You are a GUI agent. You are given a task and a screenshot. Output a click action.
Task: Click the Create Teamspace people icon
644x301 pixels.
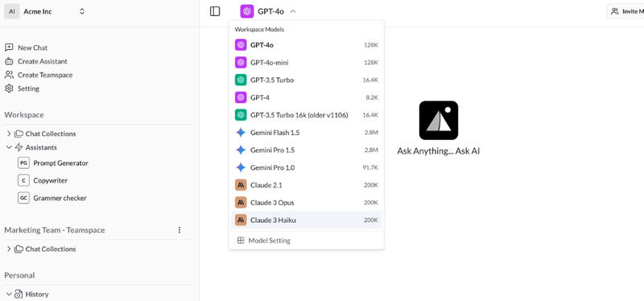[9, 75]
